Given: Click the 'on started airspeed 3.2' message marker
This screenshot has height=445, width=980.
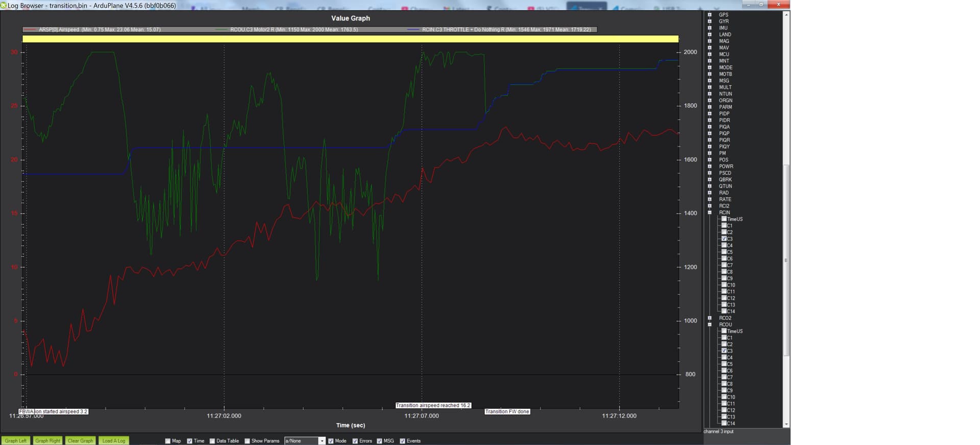Looking at the screenshot, I should tap(61, 411).
